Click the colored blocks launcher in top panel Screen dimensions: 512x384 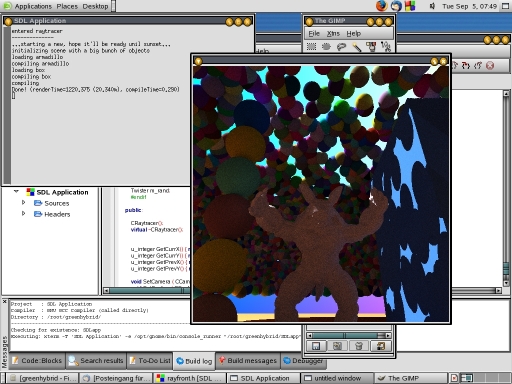410,6
